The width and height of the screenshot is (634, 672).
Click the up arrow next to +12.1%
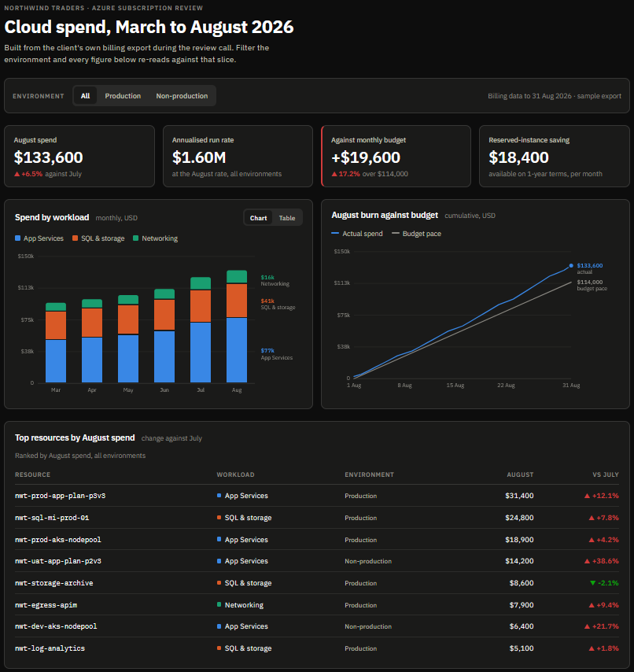click(x=587, y=496)
